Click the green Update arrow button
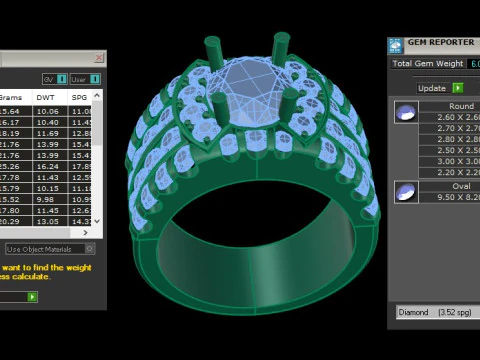Image resolution: width=480 pixels, height=360 pixels. [x=458, y=88]
